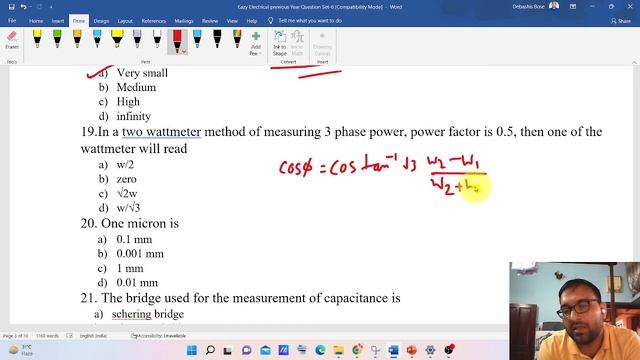Open the Chat app on taskbar

247,350
